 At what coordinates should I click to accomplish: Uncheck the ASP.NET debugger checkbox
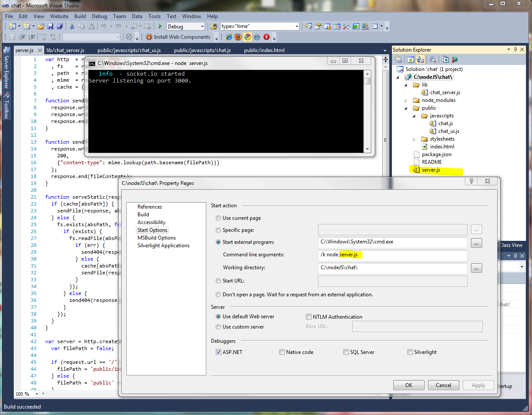pos(218,352)
